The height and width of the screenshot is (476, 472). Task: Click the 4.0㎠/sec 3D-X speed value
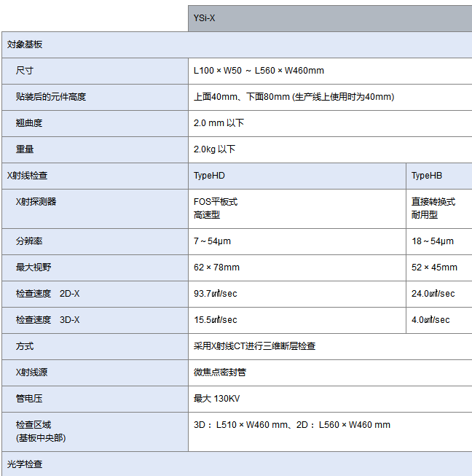click(x=430, y=320)
